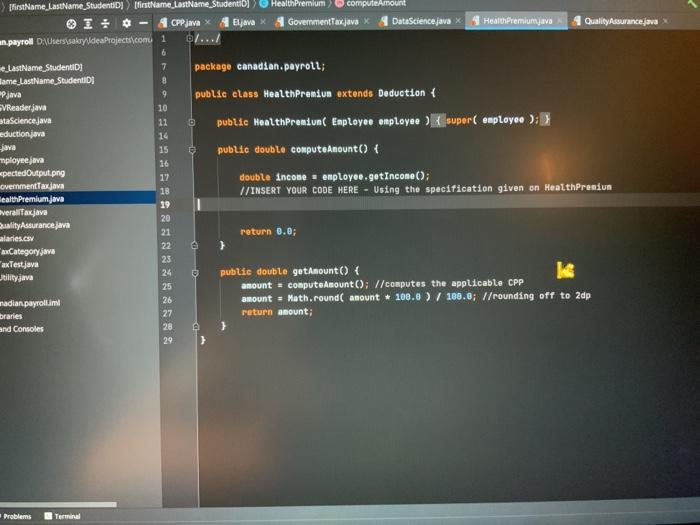700x525 pixels.
Task: Collapse getAmount method at line 24
Action: (x=195, y=272)
